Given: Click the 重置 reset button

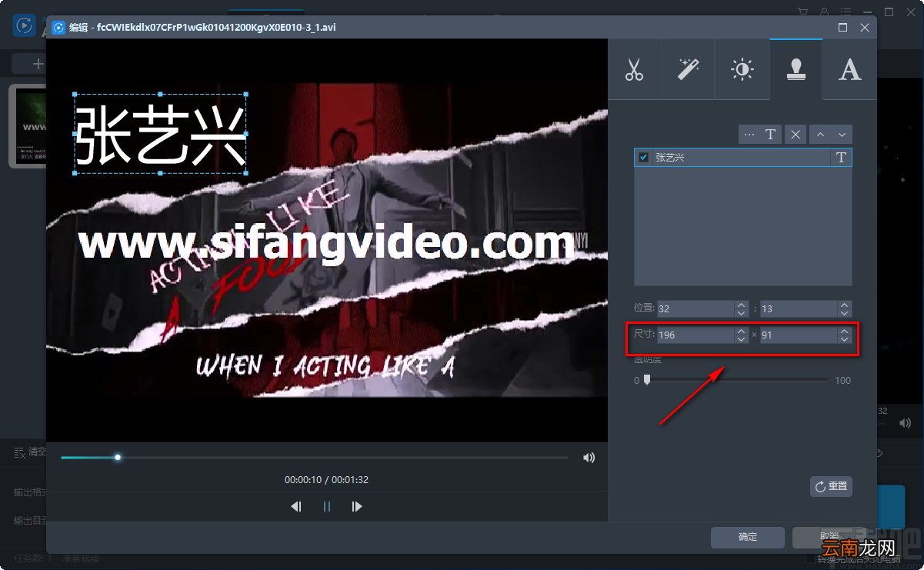Looking at the screenshot, I should [x=831, y=486].
